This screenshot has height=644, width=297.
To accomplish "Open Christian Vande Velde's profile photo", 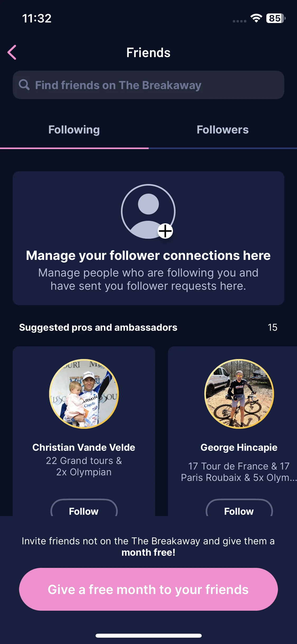I will [x=84, y=394].
